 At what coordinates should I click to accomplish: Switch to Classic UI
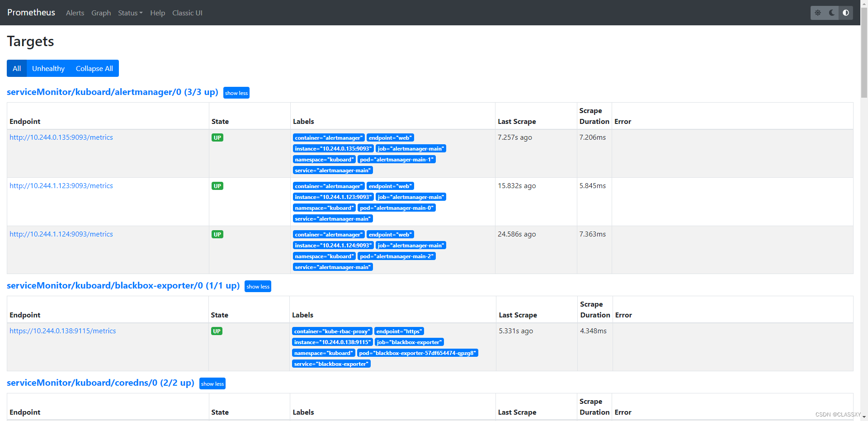[187, 13]
